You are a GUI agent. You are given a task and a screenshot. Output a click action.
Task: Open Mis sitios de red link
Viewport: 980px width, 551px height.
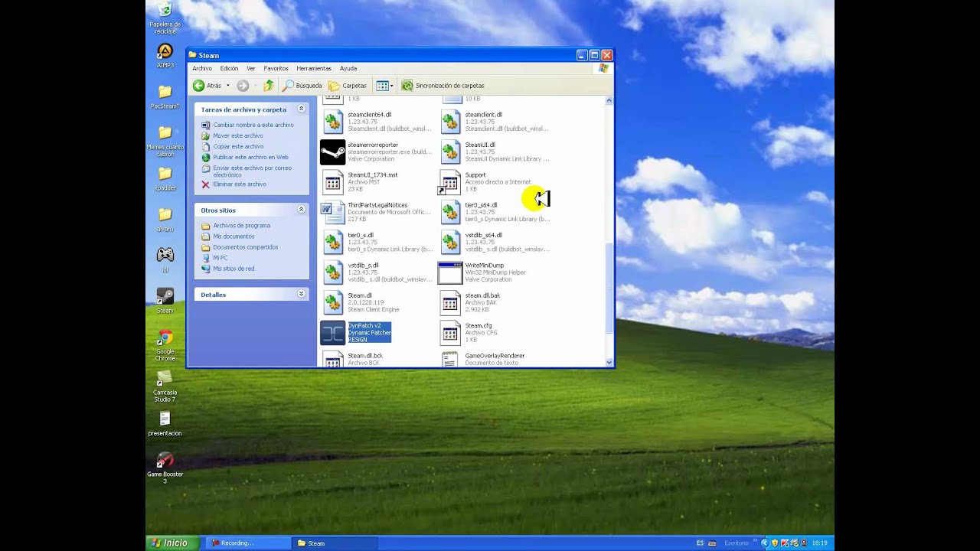pyautogui.click(x=234, y=269)
